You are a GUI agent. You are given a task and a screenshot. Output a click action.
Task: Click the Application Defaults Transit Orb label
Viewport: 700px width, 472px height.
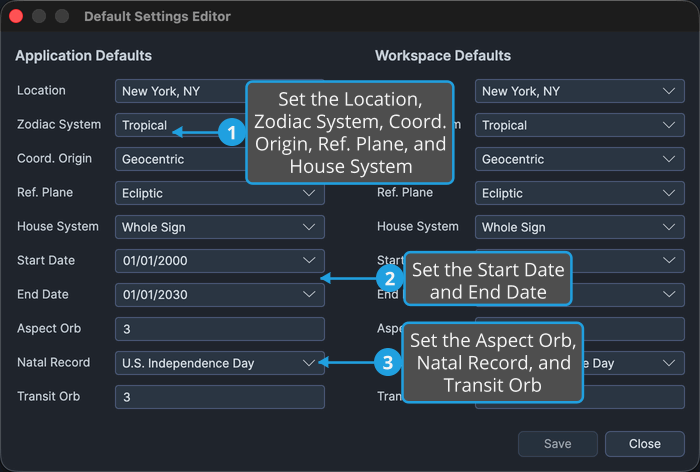49,396
